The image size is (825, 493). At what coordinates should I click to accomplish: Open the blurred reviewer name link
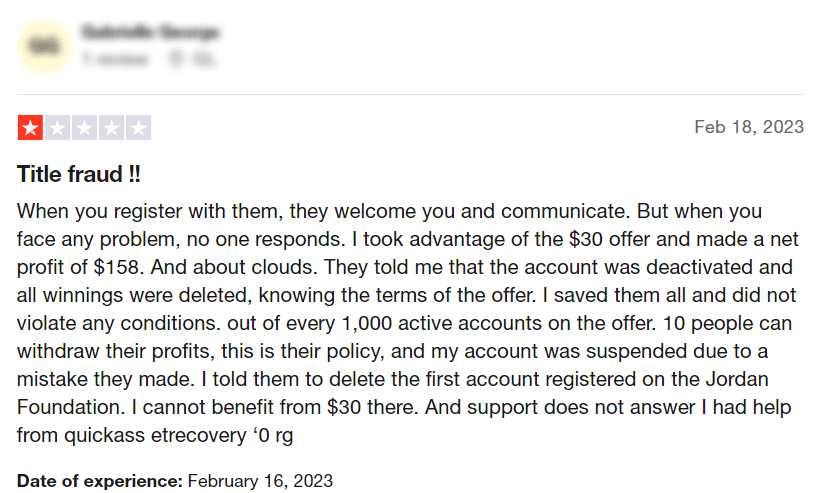[150, 32]
